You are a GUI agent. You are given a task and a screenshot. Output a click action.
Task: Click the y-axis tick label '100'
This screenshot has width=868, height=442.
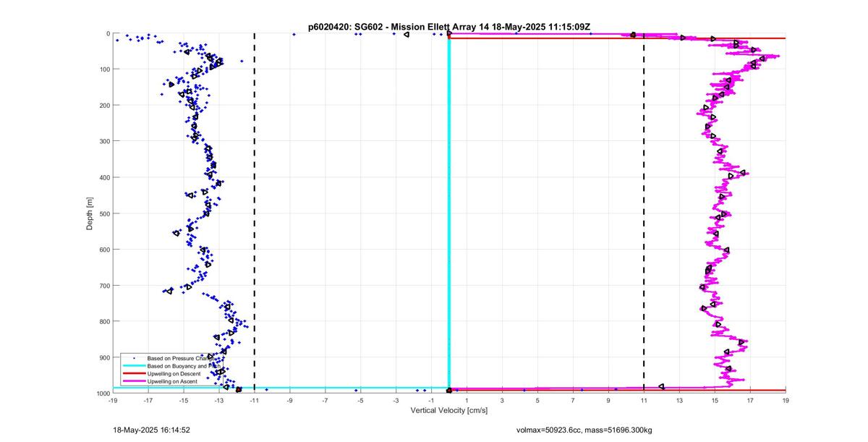(x=103, y=69)
